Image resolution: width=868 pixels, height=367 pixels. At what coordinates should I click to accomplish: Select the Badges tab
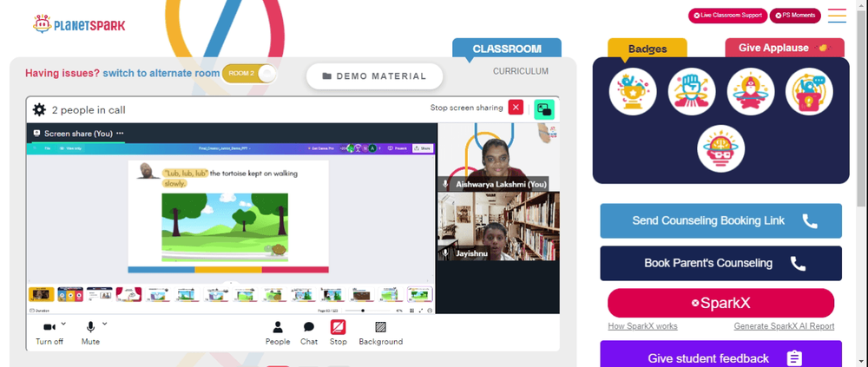click(648, 49)
